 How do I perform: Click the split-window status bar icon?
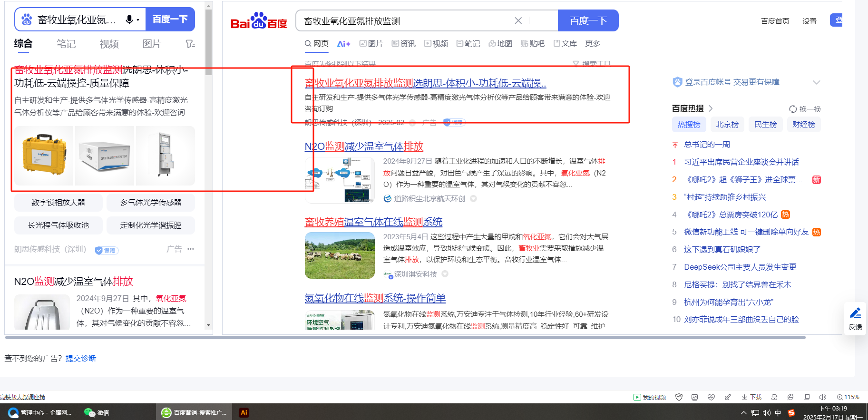pyautogui.click(x=807, y=397)
